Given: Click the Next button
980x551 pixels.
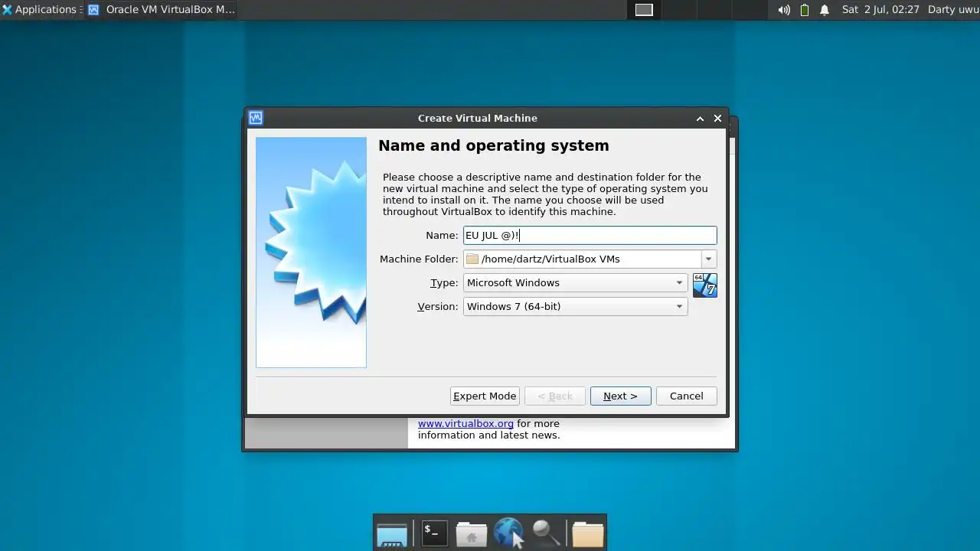Looking at the screenshot, I should click(x=620, y=396).
